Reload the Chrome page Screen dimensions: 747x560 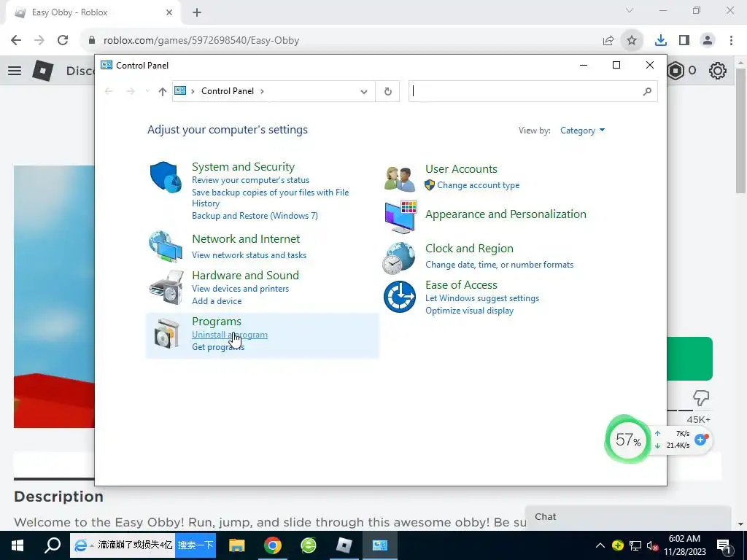(x=63, y=40)
